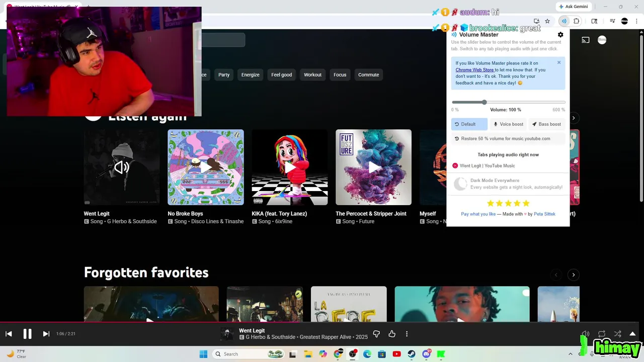Click the Went Legit album cover speaker
Viewport: 644px width, 362px height.
point(122,167)
